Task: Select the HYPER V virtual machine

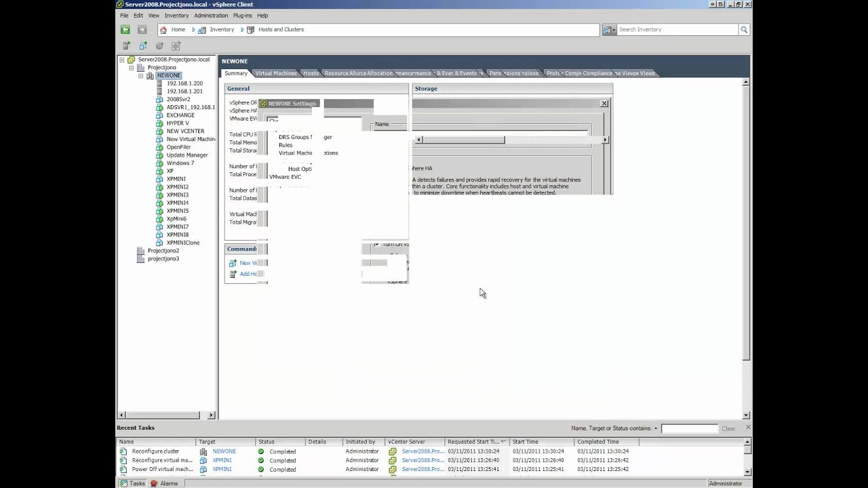Action: [x=178, y=123]
